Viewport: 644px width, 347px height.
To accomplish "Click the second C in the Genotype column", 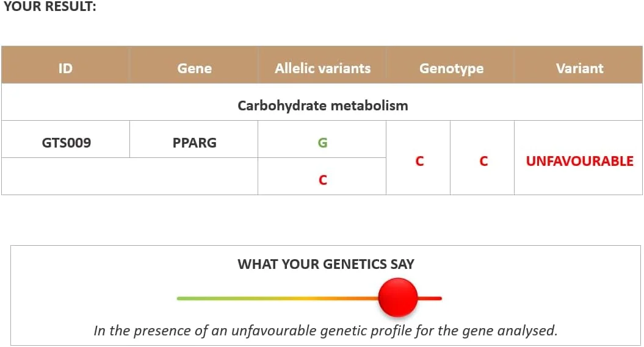I will [483, 161].
